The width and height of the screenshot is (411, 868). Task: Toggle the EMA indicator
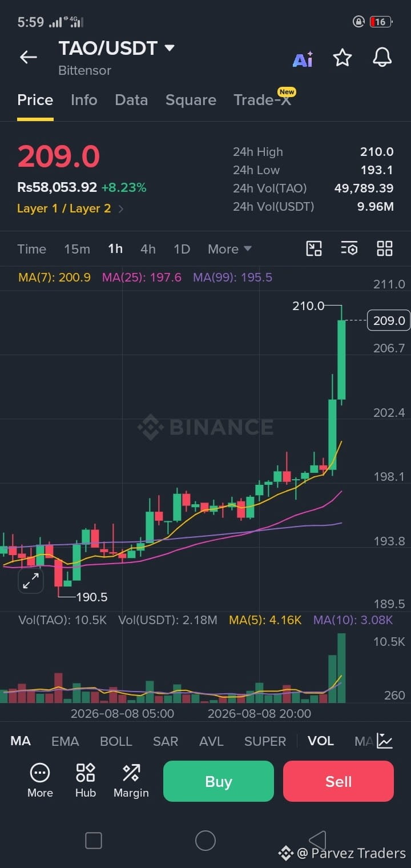65,741
